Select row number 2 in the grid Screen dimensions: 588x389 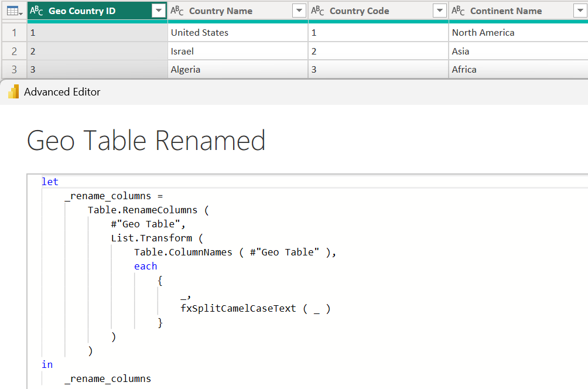[x=13, y=52]
